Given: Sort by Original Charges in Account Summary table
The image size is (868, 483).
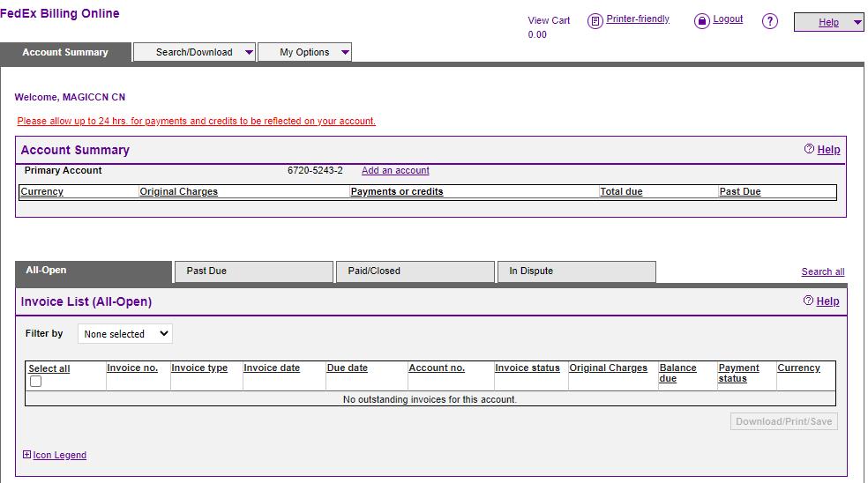Looking at the screenshot, I should pos(179,191).
